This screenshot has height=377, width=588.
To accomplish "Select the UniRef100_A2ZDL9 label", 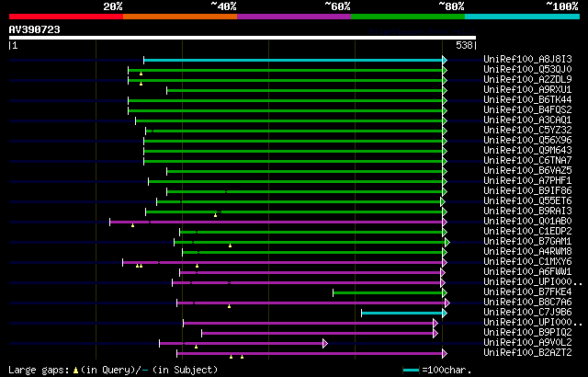I will click(x=527, y=79).
